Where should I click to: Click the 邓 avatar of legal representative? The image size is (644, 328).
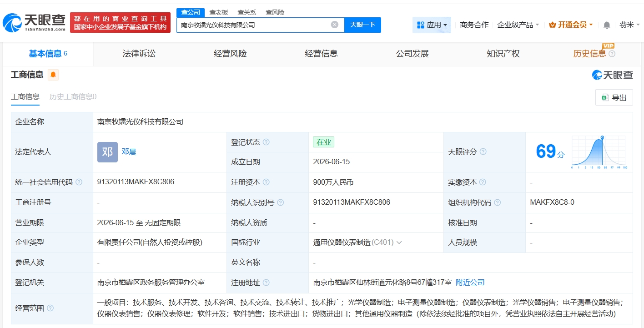107,152
